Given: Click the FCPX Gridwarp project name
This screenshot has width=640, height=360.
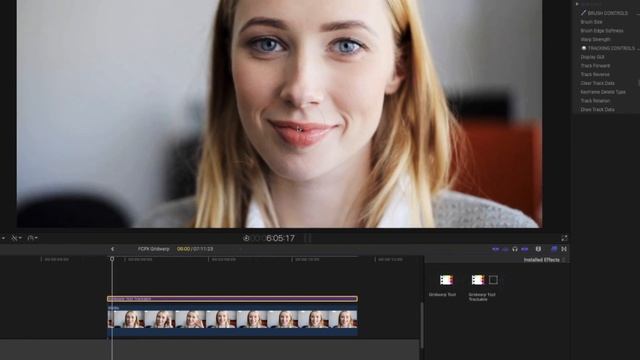Looking at the screenshot, I should [153, 249].
